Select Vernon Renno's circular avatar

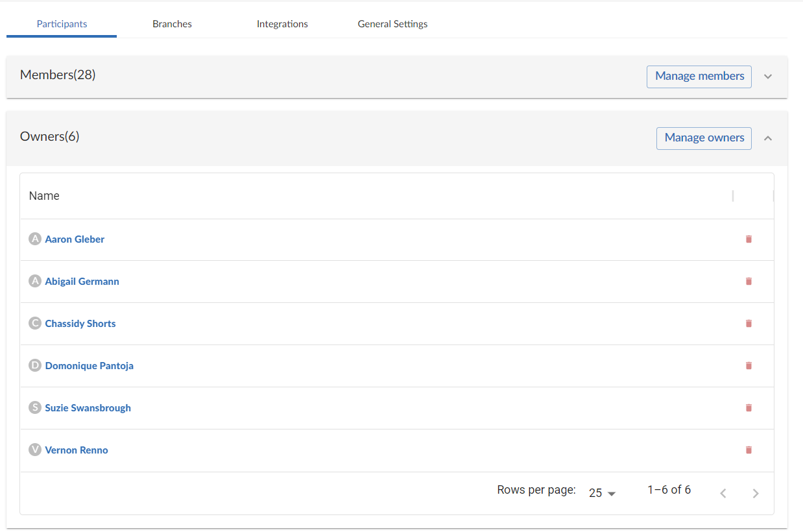click(35, 450)
